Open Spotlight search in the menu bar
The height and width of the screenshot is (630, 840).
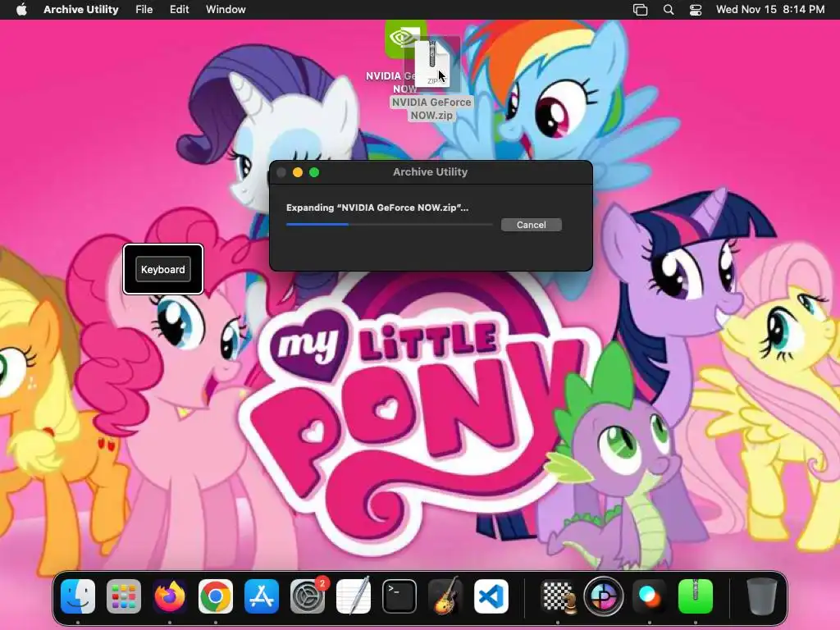(x=668, y=10)
